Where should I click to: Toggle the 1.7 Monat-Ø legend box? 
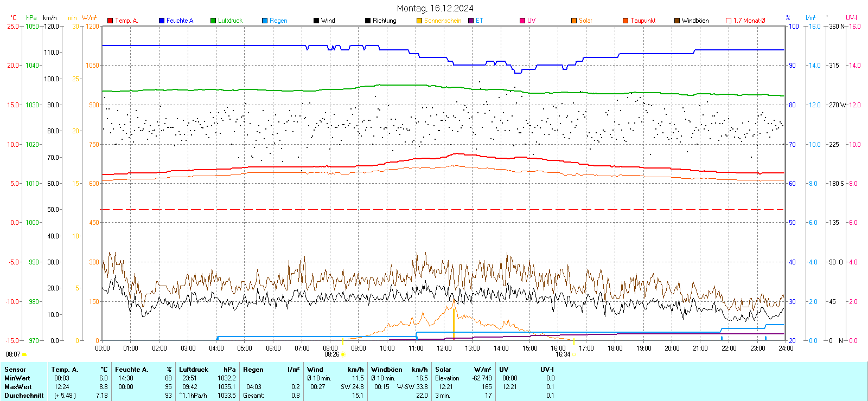click(x=729, y=21)
